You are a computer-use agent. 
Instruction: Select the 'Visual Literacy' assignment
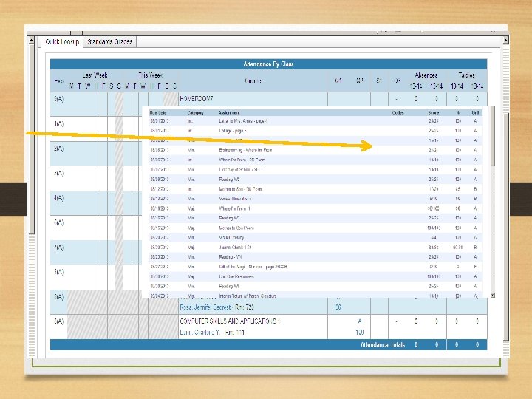click(231, 237)
